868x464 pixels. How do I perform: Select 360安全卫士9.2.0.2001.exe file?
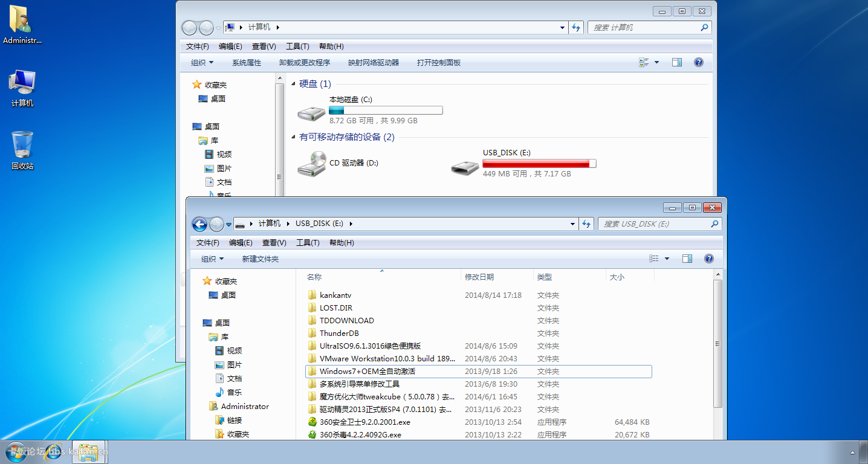tap(365, 422)
